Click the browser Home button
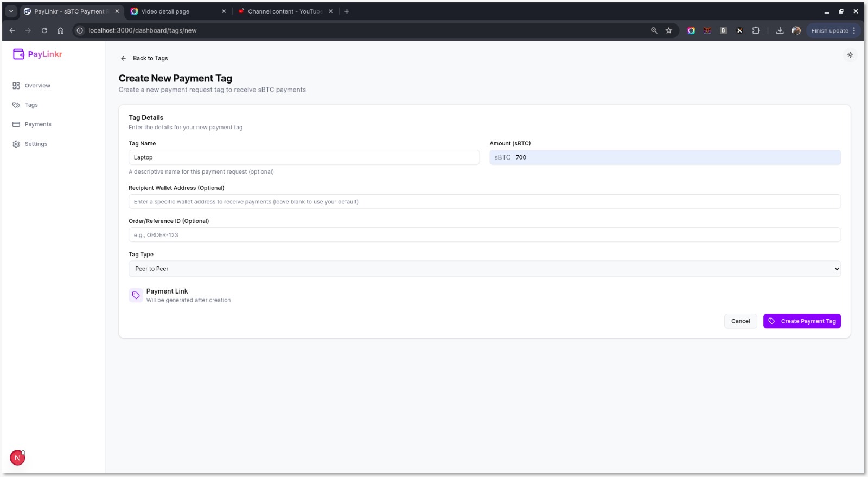The height and width of the screenshot is (477, 868). click(x=61, y=30)
